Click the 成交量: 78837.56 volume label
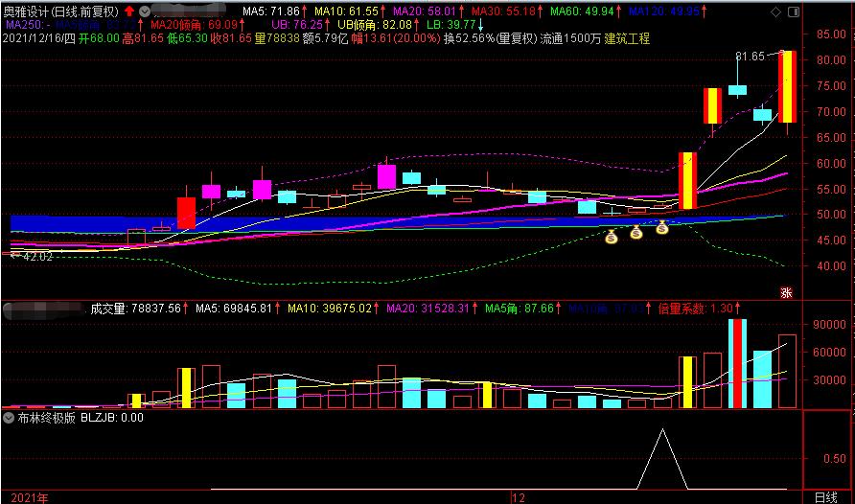The width and height of the screenshot is (855, 504). click(135, 309)
